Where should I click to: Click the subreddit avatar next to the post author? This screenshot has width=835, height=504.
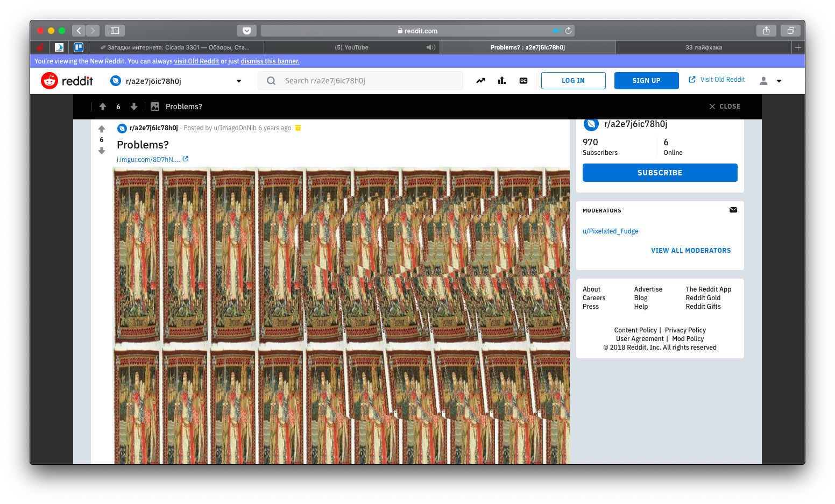tap(122, 128)
